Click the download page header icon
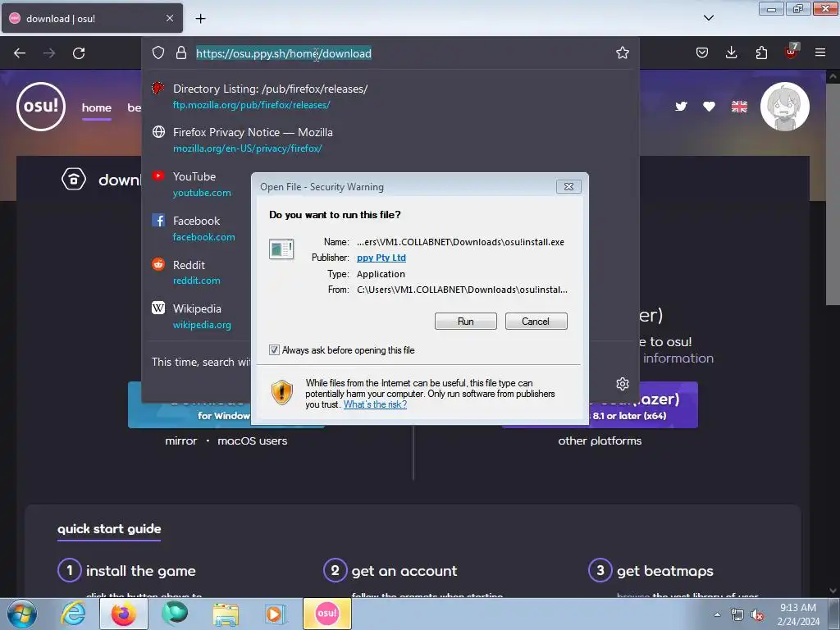840x630 pixels. [73, 179]
